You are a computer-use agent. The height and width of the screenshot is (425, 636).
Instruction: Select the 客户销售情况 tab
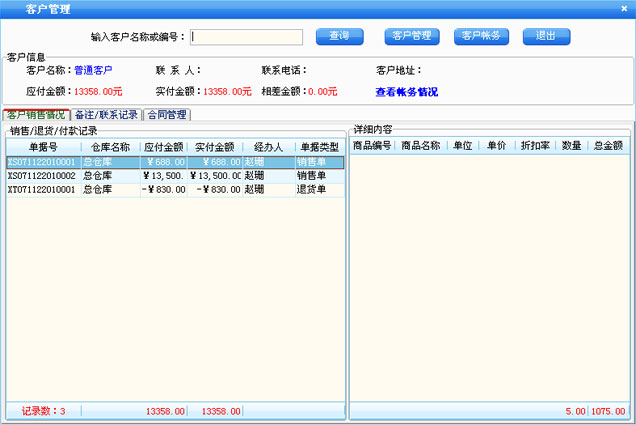(x=36, y=114)
